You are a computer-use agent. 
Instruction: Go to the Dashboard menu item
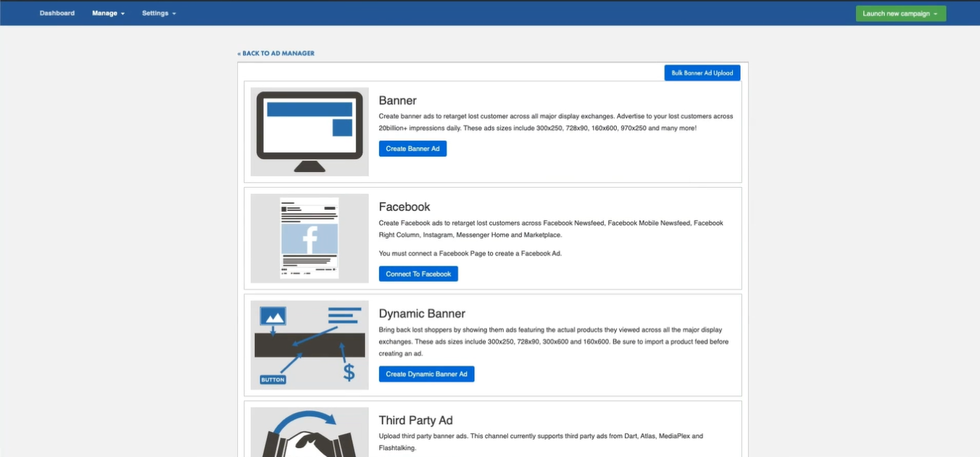click(57, 13)
